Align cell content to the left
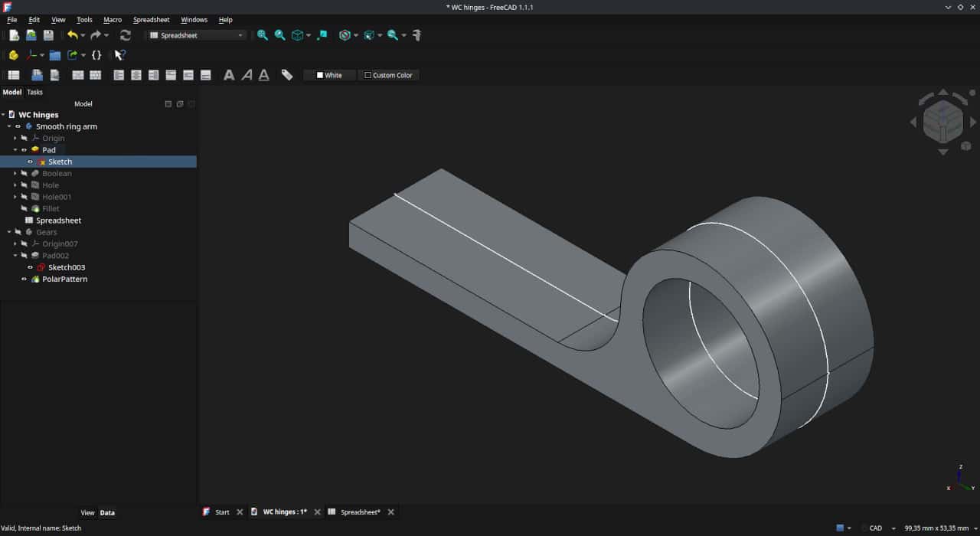Image resolution: width=980 pixels, height=536 pixels. click(119, 75)
